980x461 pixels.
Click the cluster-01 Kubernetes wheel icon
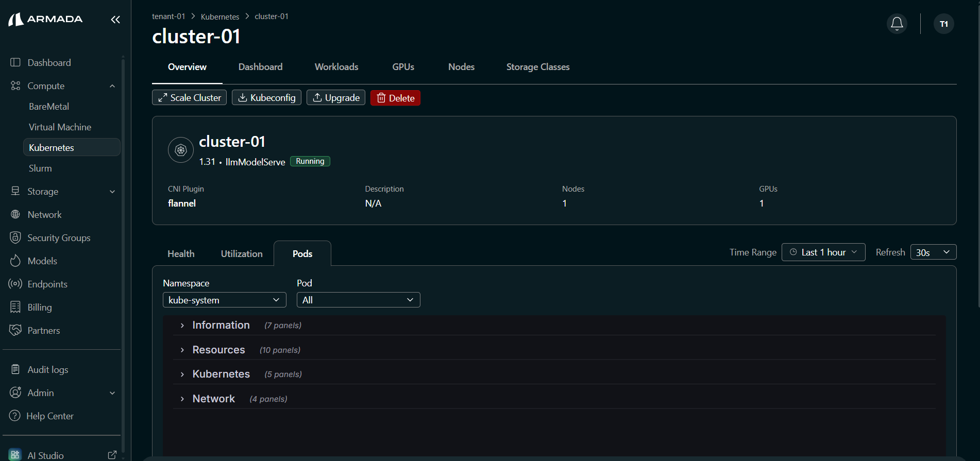click(x=181, y=150)
